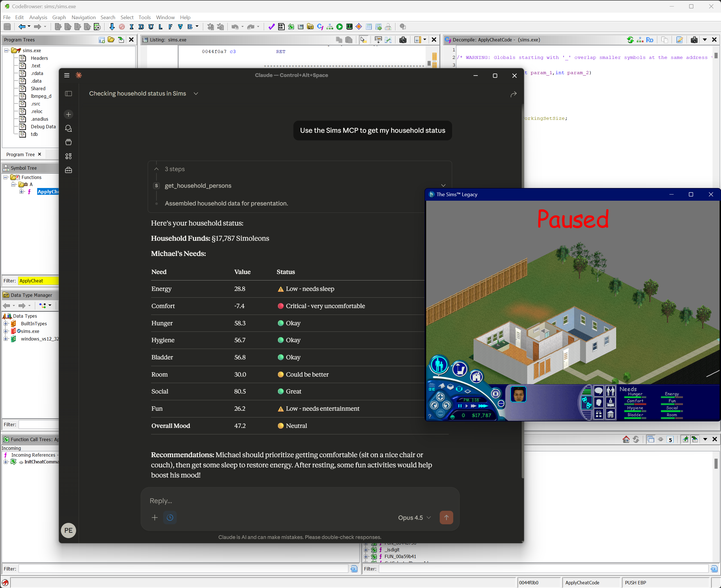Open the Chats icon in Claude sidebar
Screen dimensions: 721x588
(x=68, y=128)
